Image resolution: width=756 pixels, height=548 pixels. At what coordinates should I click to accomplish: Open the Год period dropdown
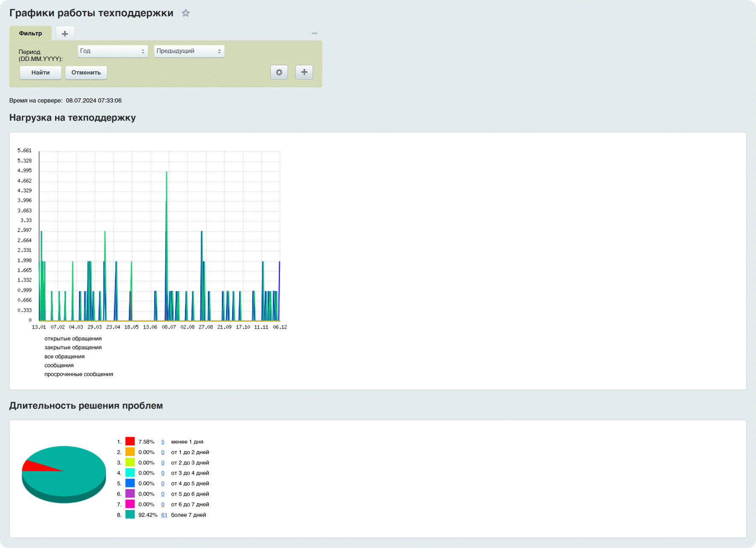(x=113, y=51)
